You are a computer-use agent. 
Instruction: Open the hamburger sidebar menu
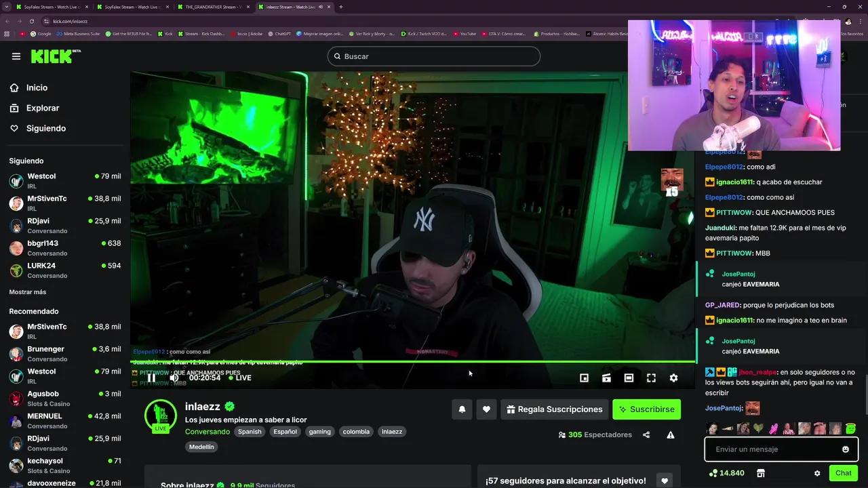[x=16, y=56]
